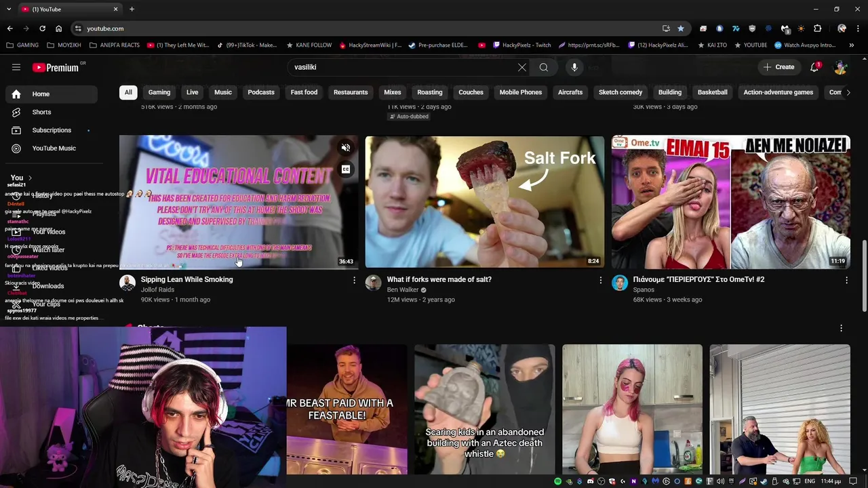This screenshot has height=488, width=868.
Task: Toggle captions on the Sipping Lean preview
Action: (346, 169)
